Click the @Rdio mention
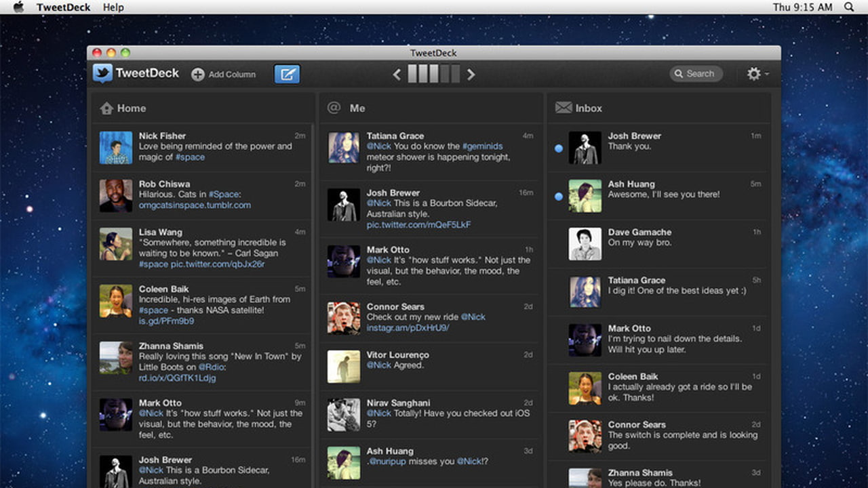 pyautogui.click(x=212, y=367)
